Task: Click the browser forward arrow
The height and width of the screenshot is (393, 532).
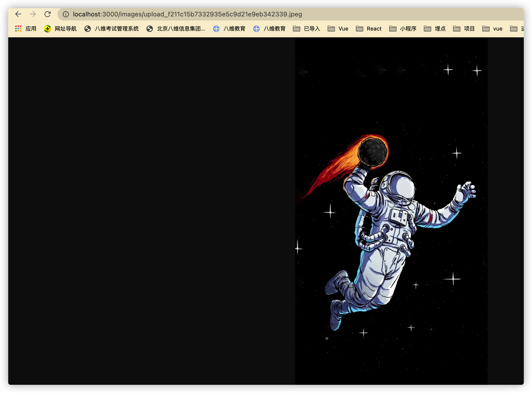Action: pyautogui.click(x=33, y=14)
